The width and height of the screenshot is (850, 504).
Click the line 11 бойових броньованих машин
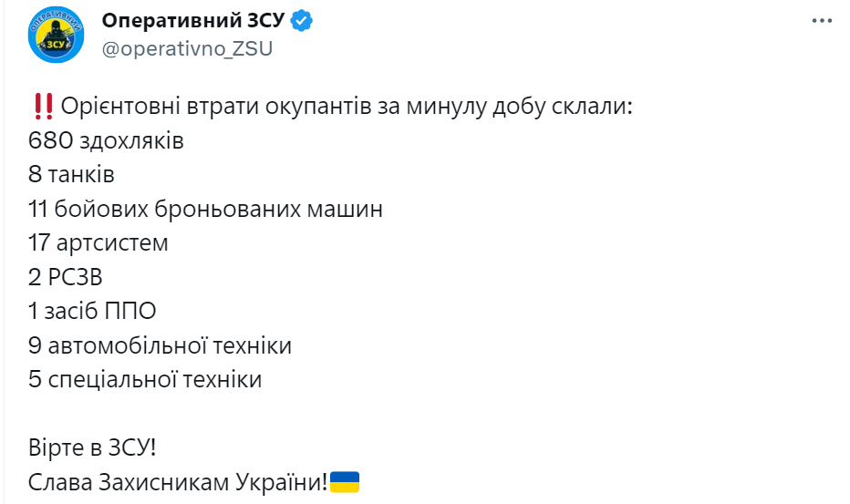click(x=205, y=209)
